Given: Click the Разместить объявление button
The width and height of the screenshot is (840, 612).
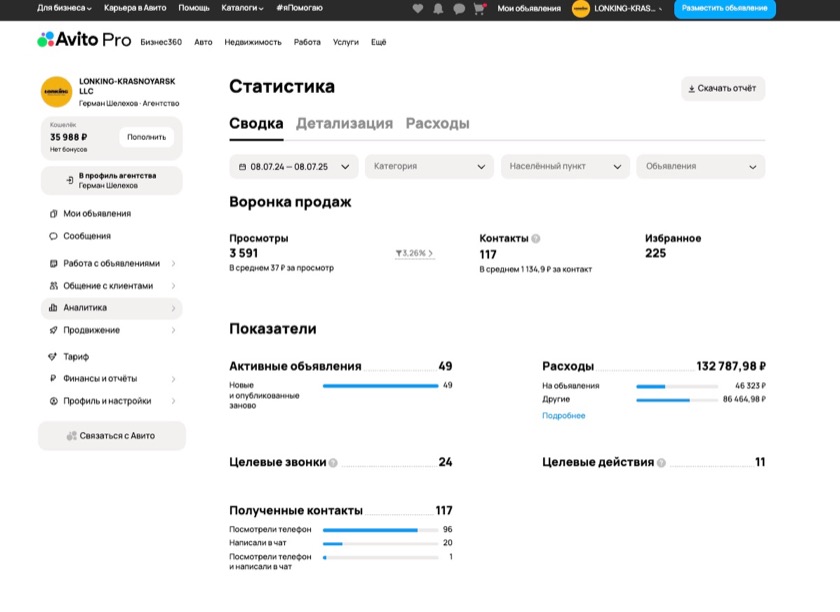Looking at the screenshot, I should click(724, 9).
